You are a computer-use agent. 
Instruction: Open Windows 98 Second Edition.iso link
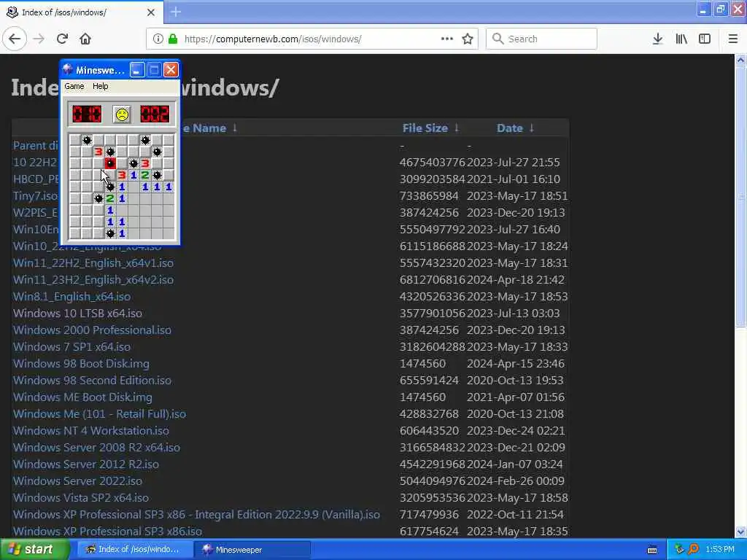pyautogui.click(x=92, y=380)
